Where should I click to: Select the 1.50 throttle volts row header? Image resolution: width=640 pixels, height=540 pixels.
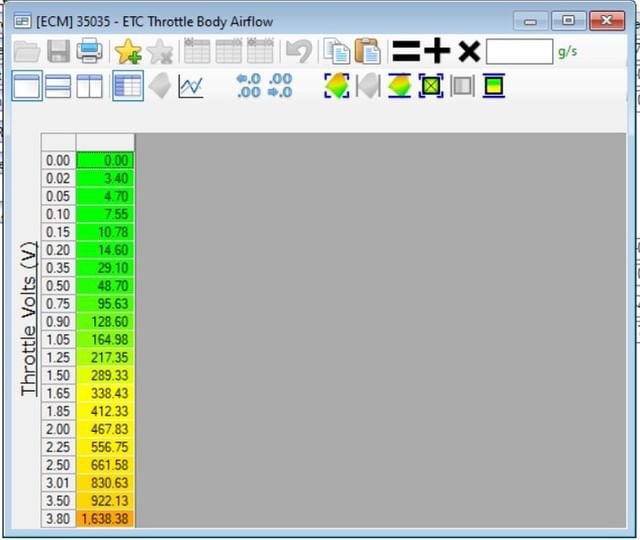[x=58, y=374]
